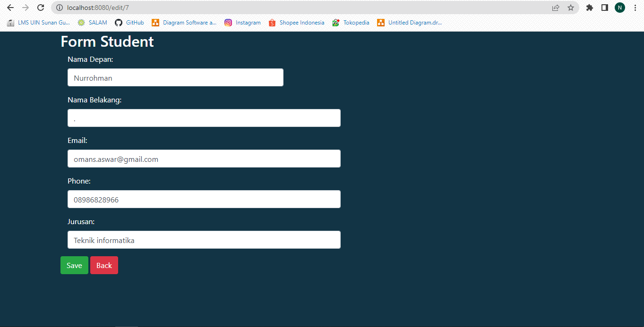The image size is (644, 327).
Task: Open Chrome's three-dot menu
Action: [x=635, y=8]
